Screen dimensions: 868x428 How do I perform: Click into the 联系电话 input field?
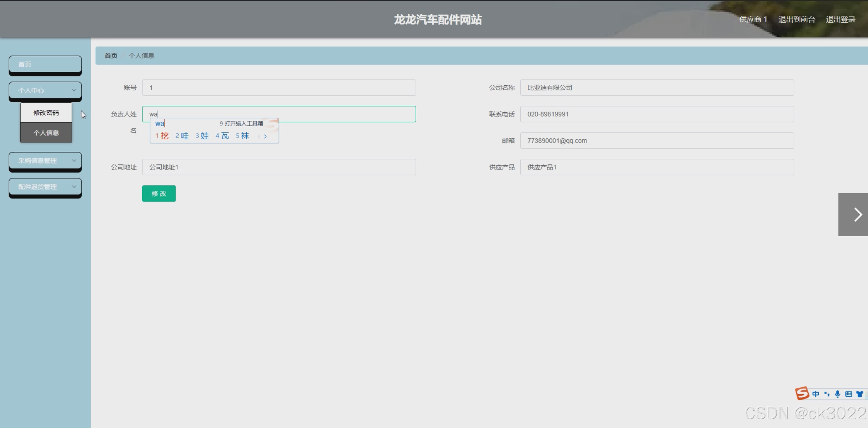click(x=657, y=114)
